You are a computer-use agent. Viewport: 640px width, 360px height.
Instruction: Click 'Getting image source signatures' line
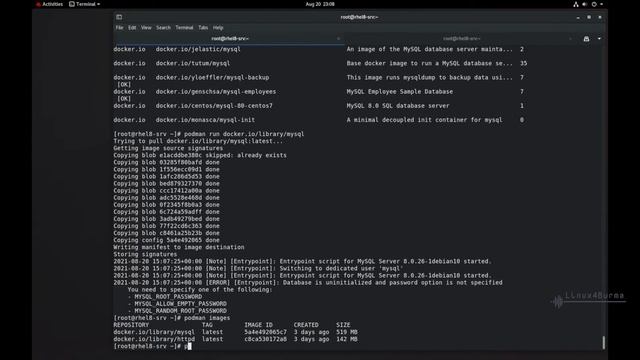tap(168, 148)
